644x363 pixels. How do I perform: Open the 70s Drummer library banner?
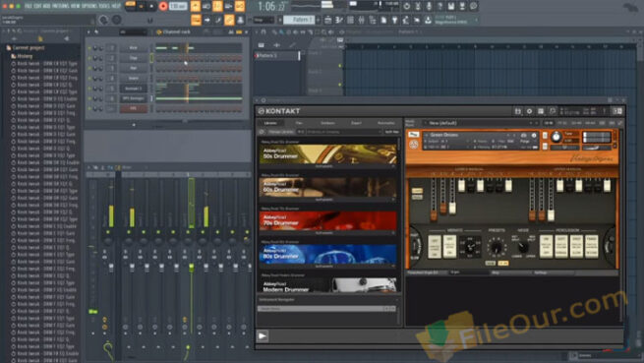(328, 221)
